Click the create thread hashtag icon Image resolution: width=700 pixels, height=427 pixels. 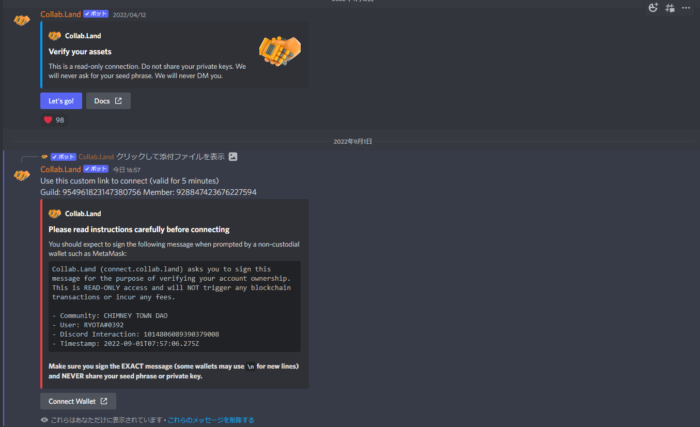670,8
